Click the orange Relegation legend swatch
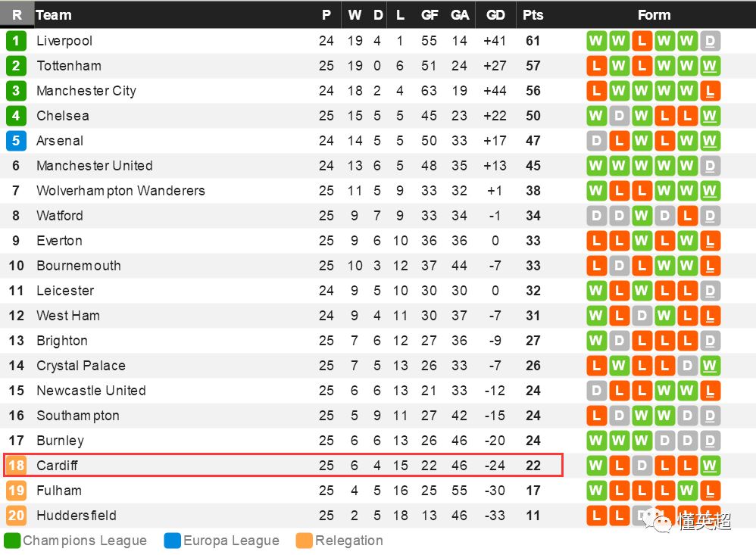This screenshot has height=555, width=756. coord(305,541)
